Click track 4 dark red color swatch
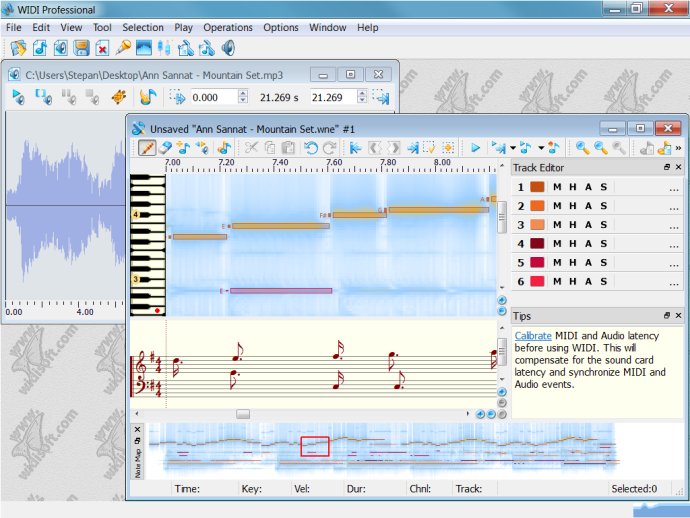The image size is (690, 518). [x=537, y=243]
